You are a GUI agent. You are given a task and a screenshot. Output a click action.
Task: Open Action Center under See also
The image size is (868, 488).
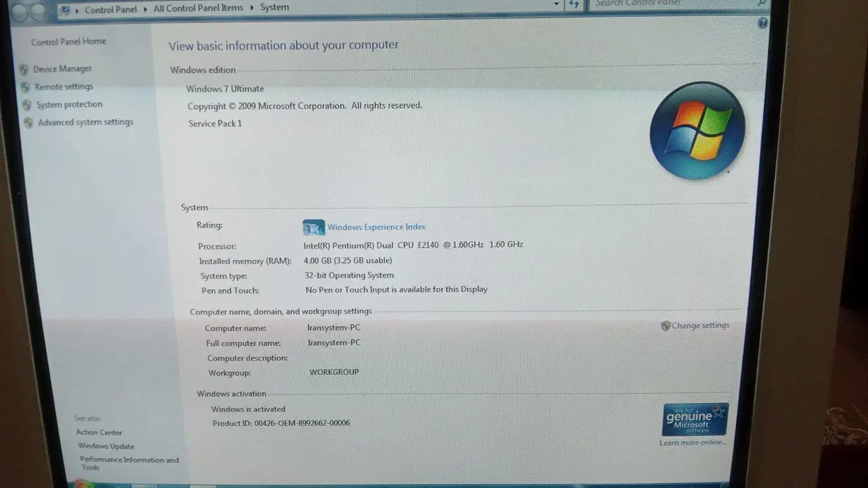tap(99, 432)
